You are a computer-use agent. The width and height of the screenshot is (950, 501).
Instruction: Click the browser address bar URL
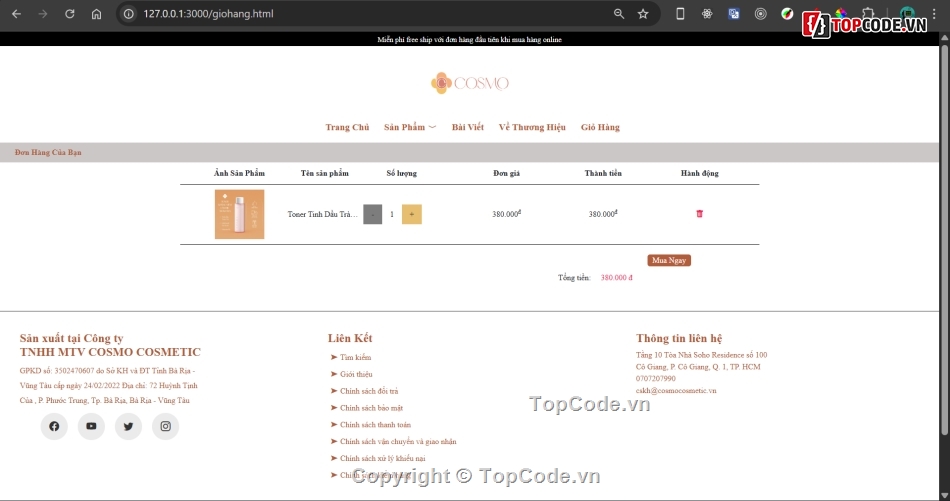300,14
